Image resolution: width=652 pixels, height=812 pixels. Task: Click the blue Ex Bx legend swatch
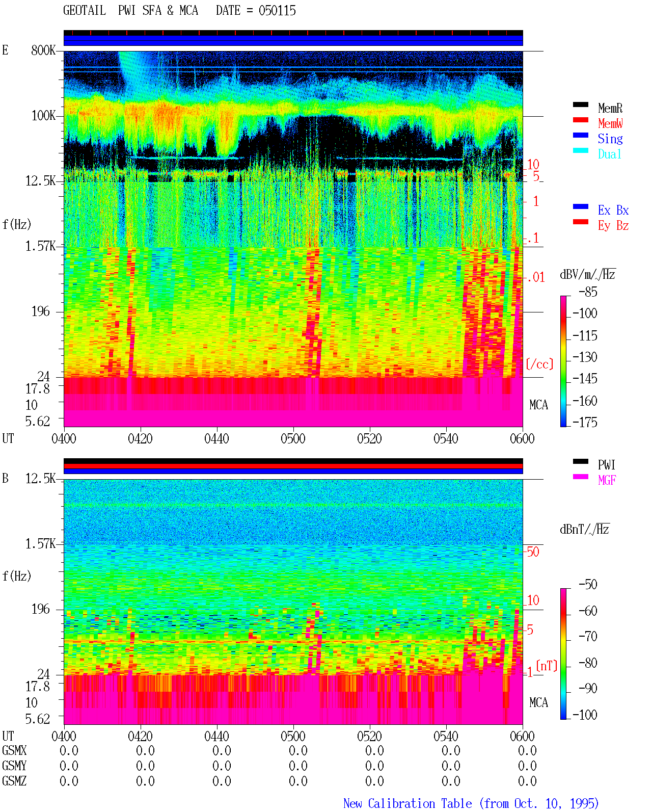[581, 207]
